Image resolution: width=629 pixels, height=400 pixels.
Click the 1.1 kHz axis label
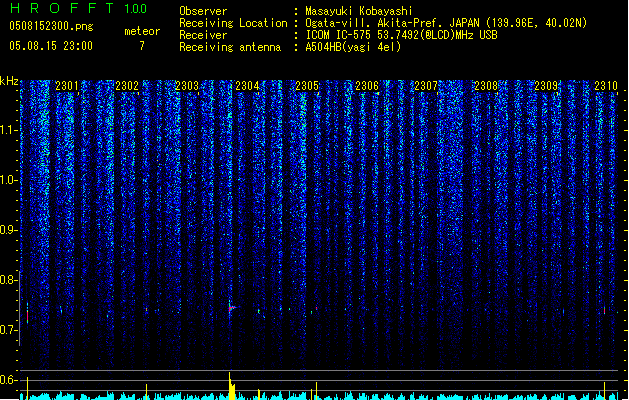pos(9,130)
